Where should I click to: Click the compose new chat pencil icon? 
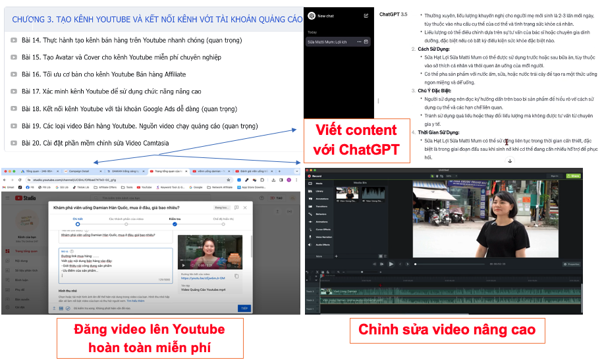pos(366,16)
